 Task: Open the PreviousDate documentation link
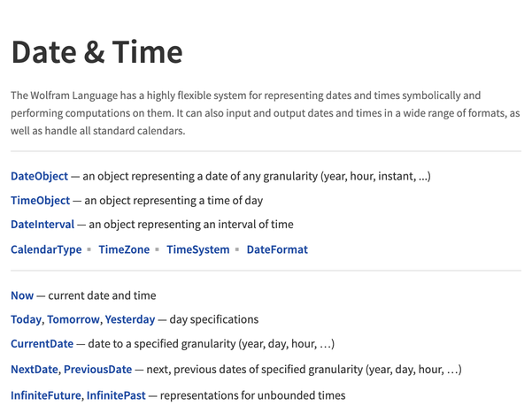(97, 369)
